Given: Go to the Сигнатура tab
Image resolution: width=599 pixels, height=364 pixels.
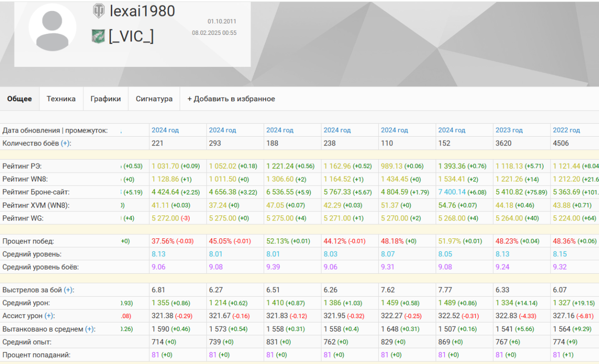Looking at the screenshot, I should pyautogui.click(x=154, y=99).
